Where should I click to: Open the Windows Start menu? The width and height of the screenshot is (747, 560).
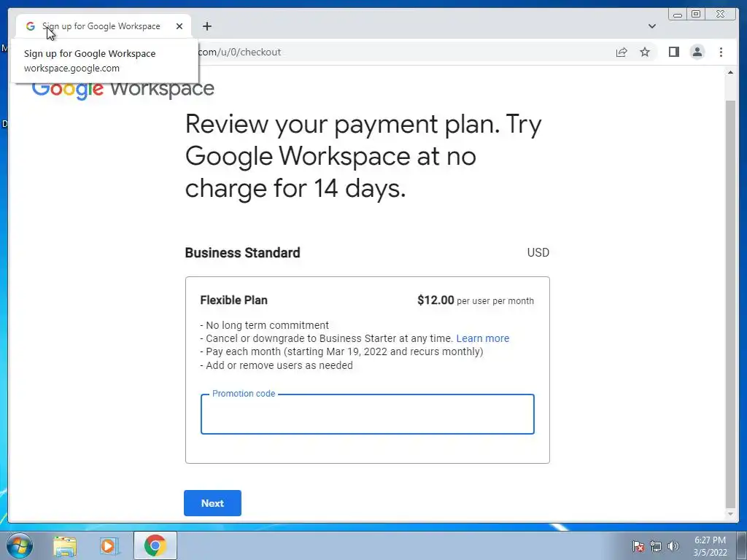coord(20,545)
